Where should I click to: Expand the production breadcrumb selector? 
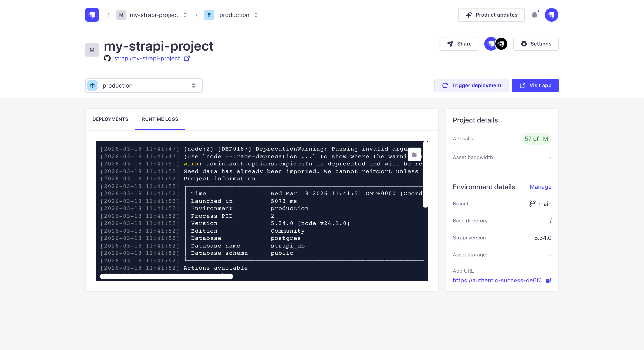(256, 15)
